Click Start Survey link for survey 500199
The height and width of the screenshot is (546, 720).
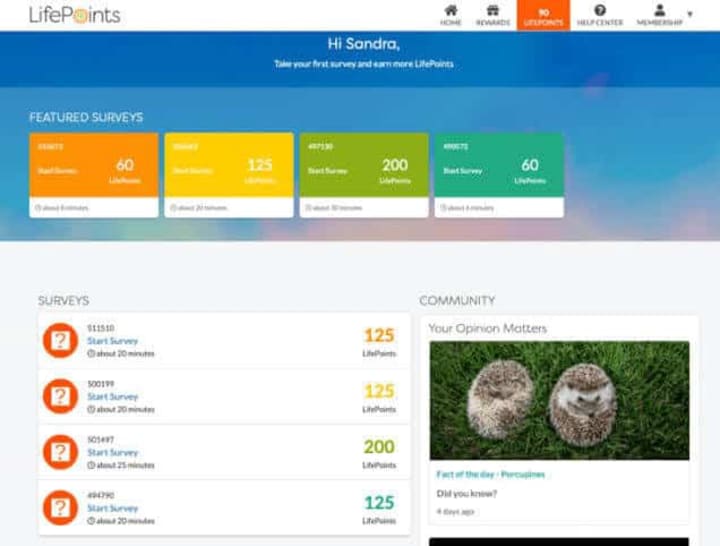point(112,397)
